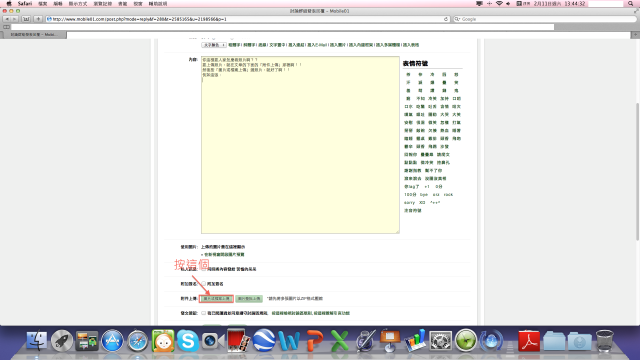Click the 圖片或檔案上傳 upload button

coord(216,299)
